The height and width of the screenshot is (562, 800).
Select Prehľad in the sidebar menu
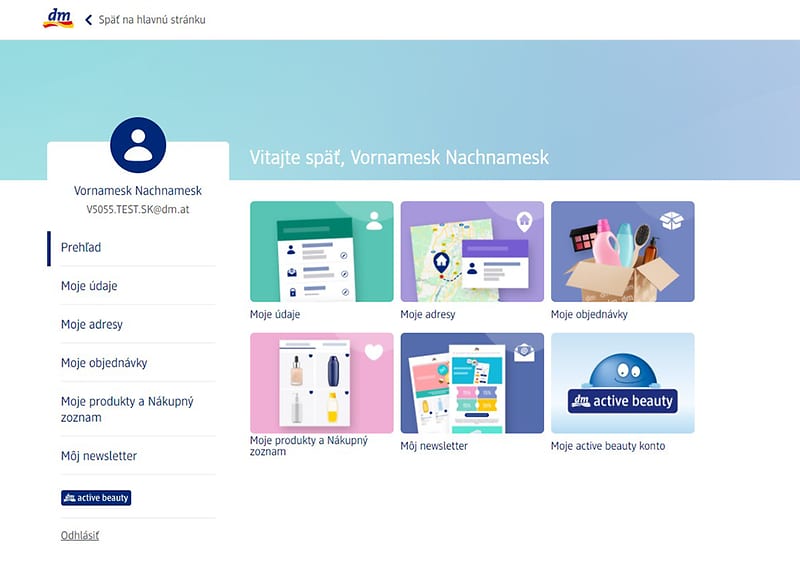[81, 247]
